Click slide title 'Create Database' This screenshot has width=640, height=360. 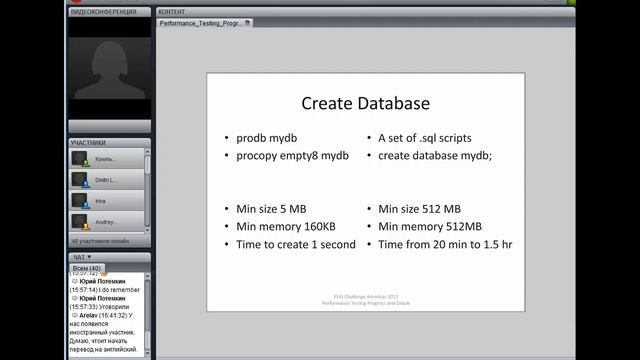[x=366, y=103]
